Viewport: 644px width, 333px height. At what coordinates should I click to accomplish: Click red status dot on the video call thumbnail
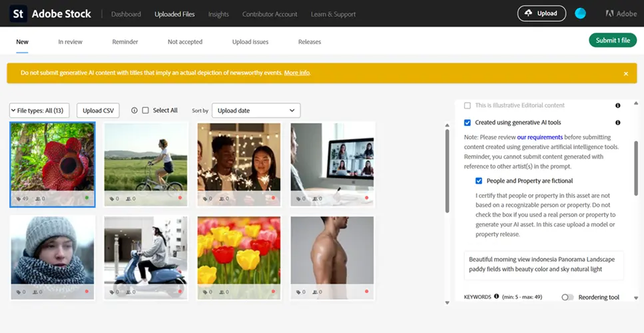[x=366, y=198]
